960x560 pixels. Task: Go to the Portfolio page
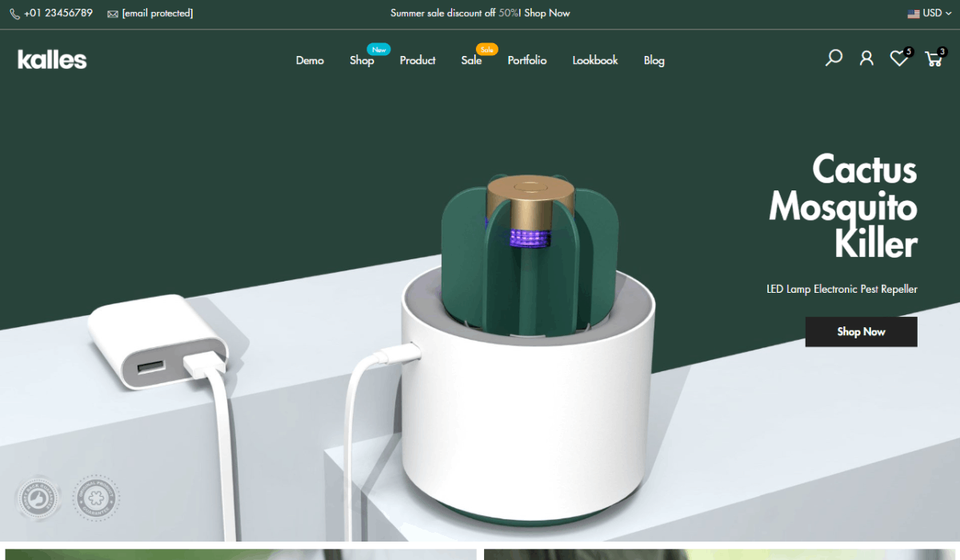point(527,61)
